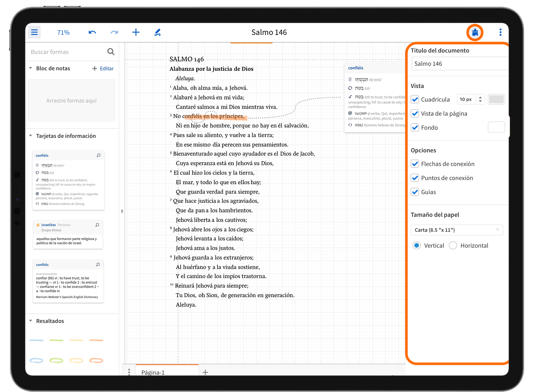Toggle Puntos de conexión checkbox
Viewport: 537px width, 392px height.
(415, 178)
